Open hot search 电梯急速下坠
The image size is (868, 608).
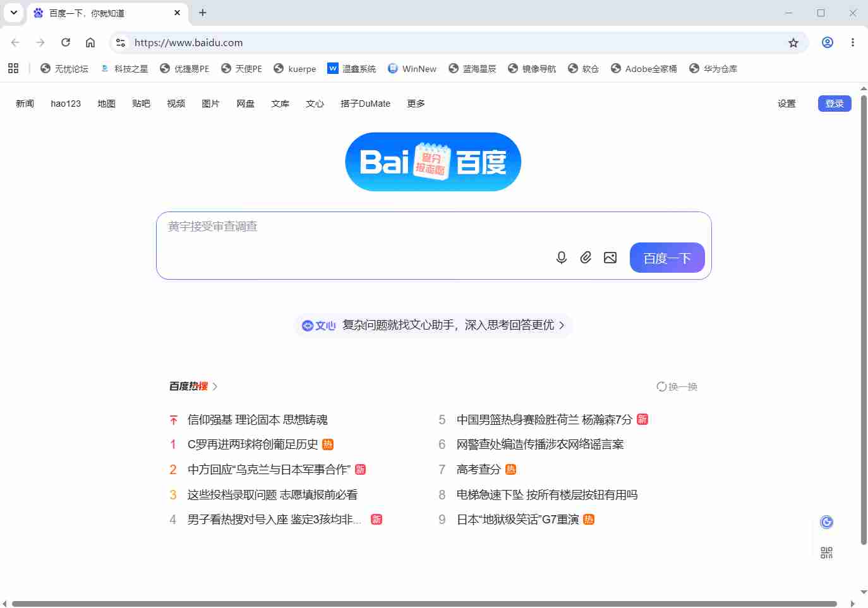547,495
